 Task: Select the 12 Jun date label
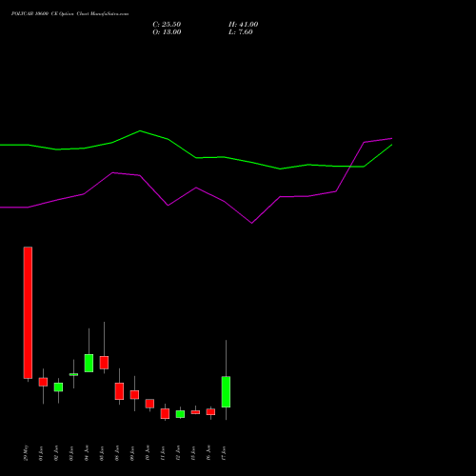pyautogui.click(x=178, y=453)
